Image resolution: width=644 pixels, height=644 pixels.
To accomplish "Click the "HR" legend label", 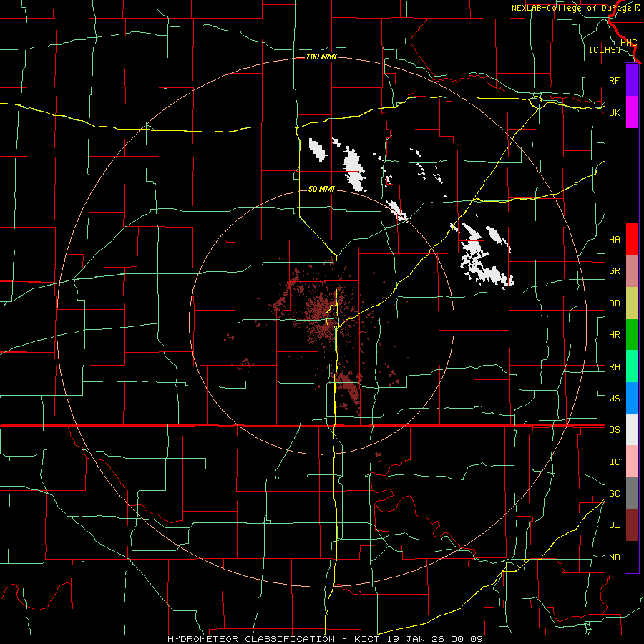I will point(614,334).
